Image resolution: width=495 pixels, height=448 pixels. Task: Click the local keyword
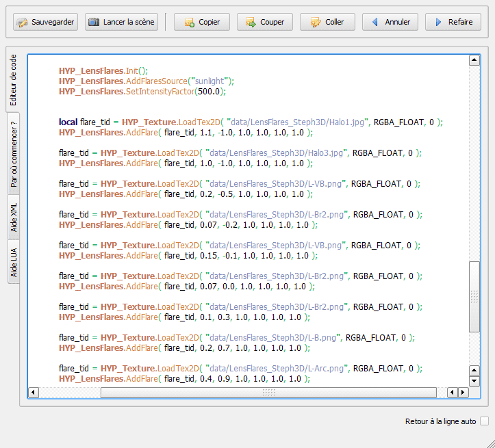point(68,122)
